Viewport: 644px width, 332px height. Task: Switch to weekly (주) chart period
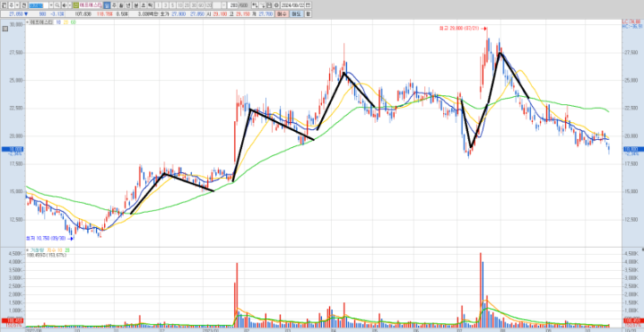click(x=114, y=5)
